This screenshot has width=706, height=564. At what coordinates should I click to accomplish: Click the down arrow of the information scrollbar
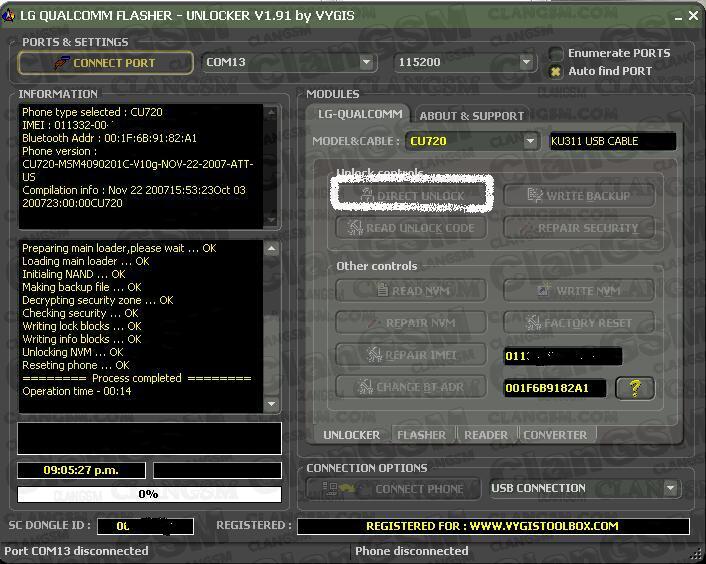(x=272, y=220)
